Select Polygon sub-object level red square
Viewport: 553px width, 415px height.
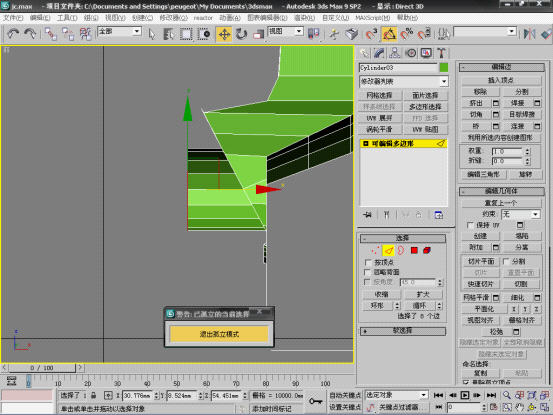tap(414, 250)
